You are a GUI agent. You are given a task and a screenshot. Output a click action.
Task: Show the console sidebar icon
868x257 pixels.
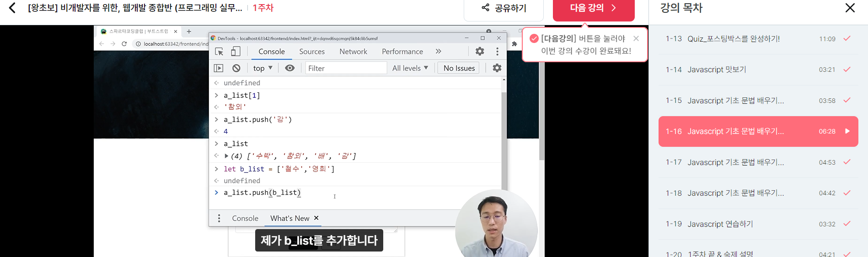219,68
